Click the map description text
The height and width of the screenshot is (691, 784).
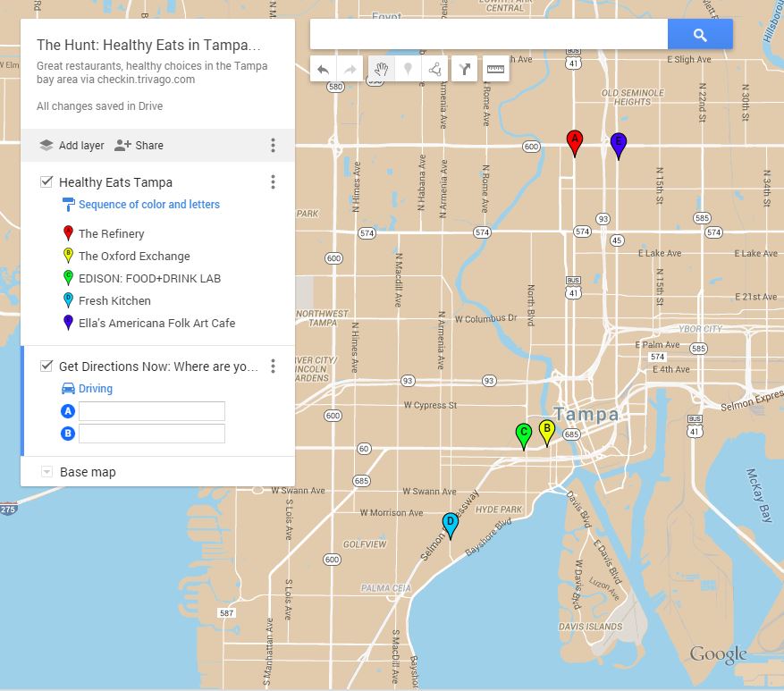pyautogui.click(x=152, y=72)
